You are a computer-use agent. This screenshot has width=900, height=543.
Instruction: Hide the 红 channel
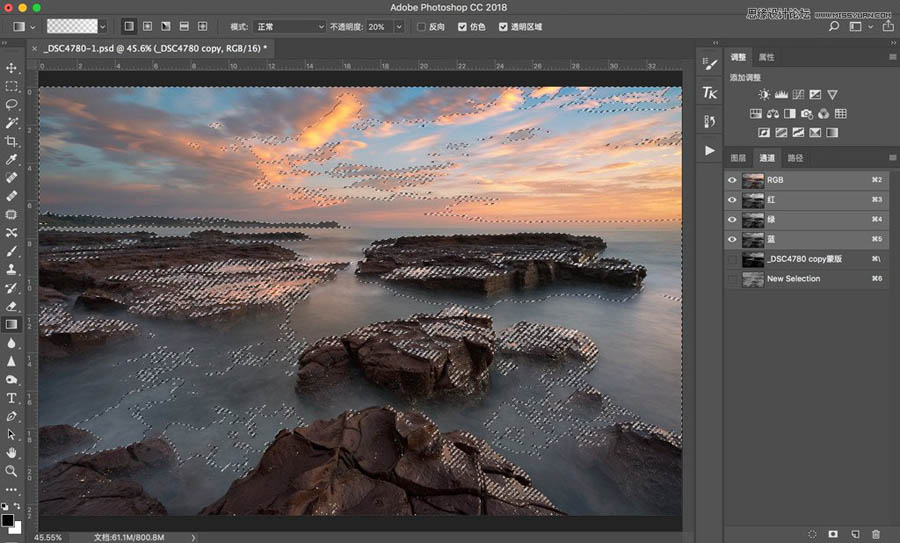pos(732,200)
